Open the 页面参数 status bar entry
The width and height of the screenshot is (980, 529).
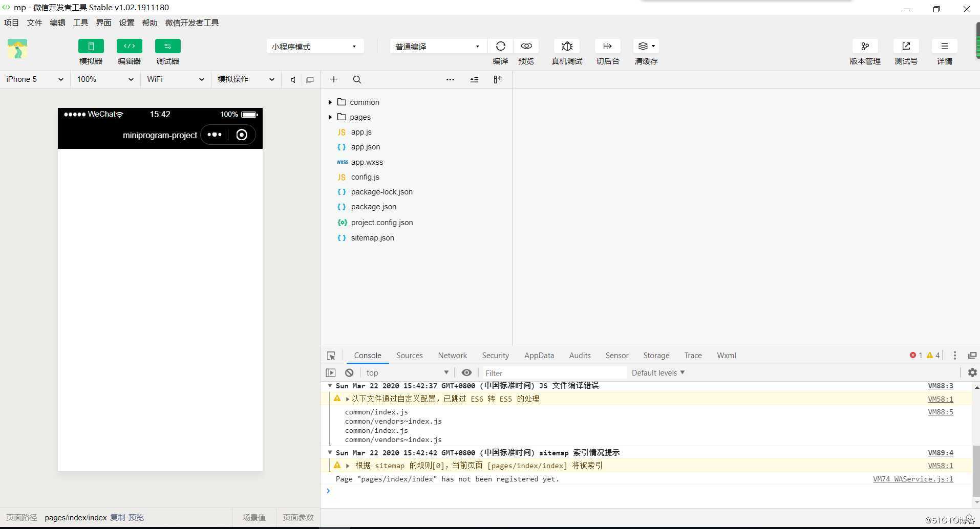point(298,518)
